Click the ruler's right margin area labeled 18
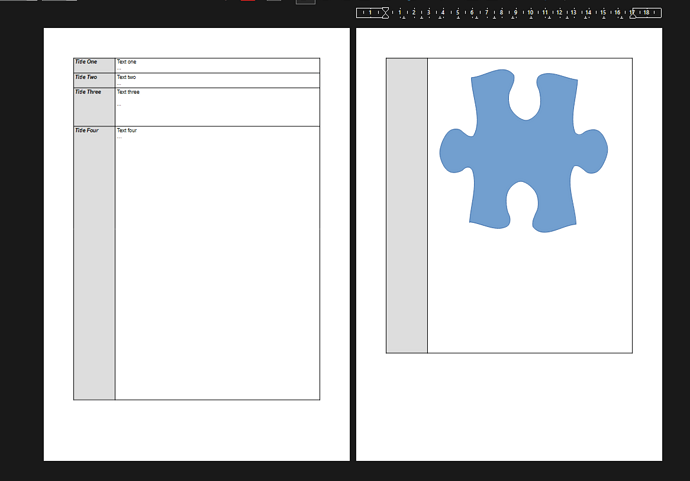 click(x=647, y=13)
